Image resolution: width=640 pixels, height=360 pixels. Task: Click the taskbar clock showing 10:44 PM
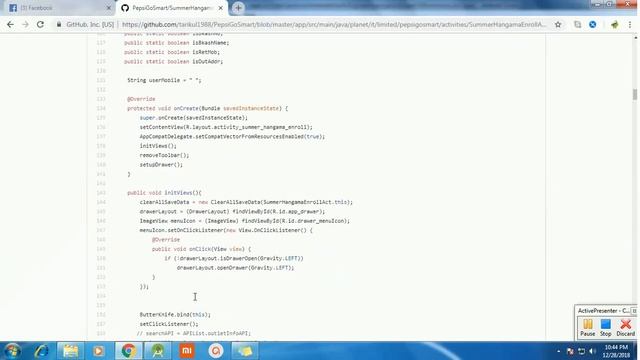(x=616, y=351)
